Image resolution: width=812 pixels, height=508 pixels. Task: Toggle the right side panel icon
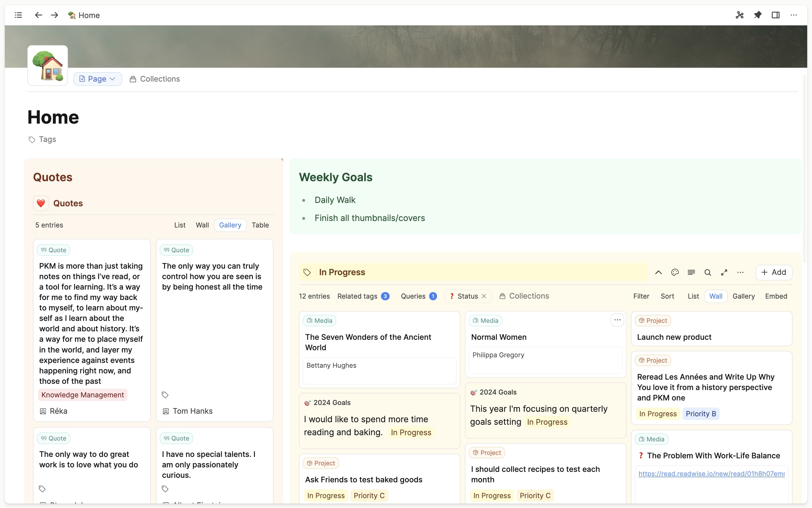(x=775, y=15)
